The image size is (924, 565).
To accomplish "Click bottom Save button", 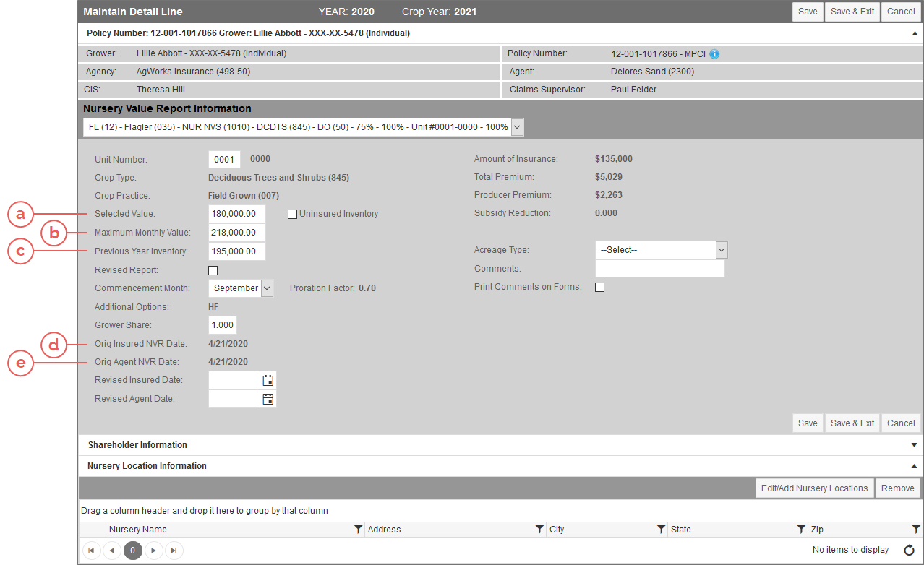I will (808, 423).
